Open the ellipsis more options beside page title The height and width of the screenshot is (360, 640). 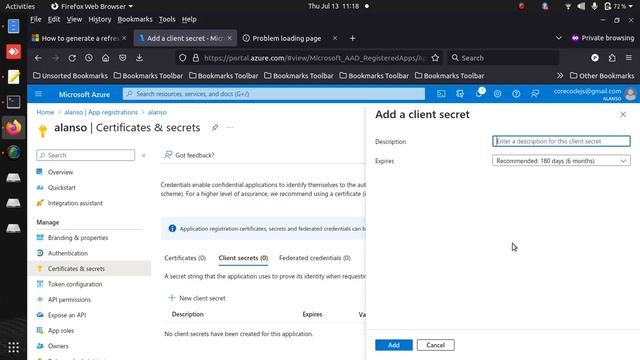coord(230,128)
